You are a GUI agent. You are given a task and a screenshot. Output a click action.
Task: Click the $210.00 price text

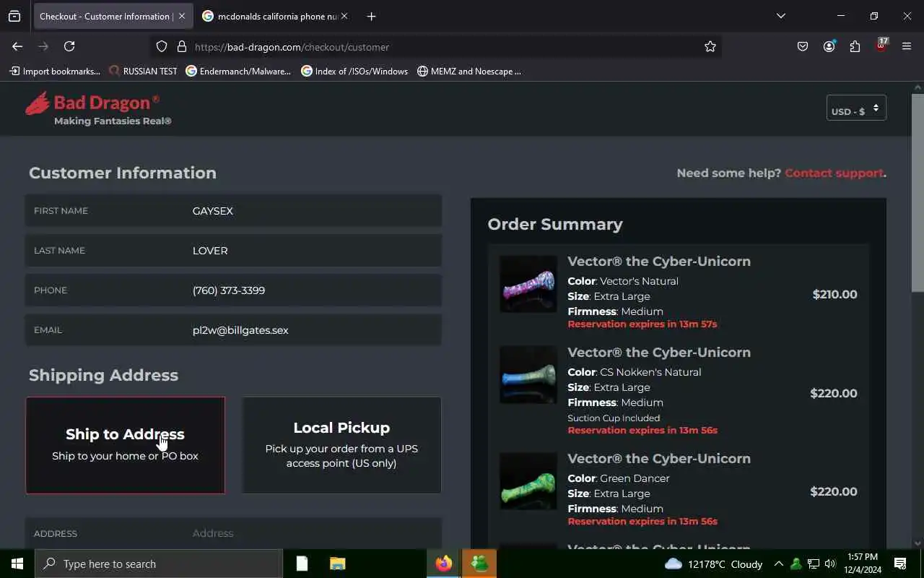(x=834, y=294)
